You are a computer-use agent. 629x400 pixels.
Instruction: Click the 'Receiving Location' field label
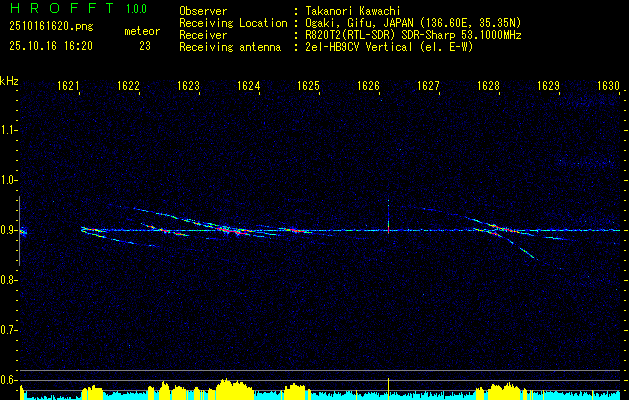233,23
